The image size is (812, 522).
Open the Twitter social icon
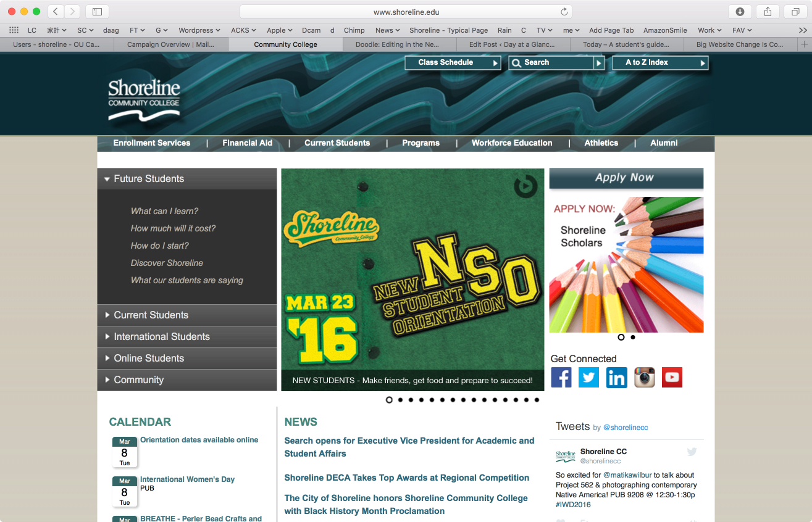pyautogui.click(x=588, y=377)
